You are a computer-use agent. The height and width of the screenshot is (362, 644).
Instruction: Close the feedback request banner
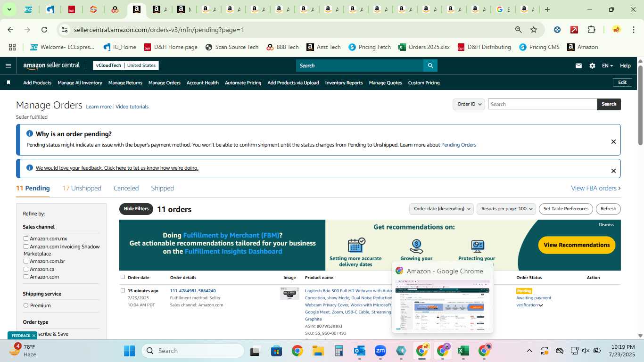[x=613, y=171]
